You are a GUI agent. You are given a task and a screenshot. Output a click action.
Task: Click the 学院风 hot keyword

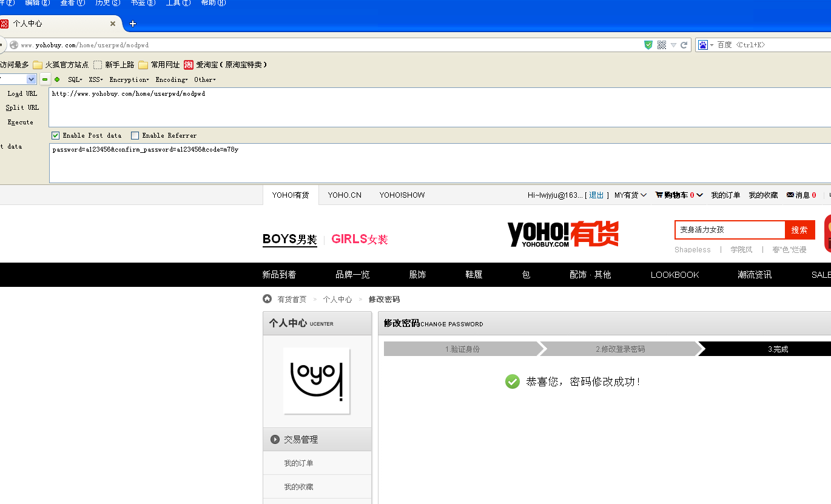point(741,250)
